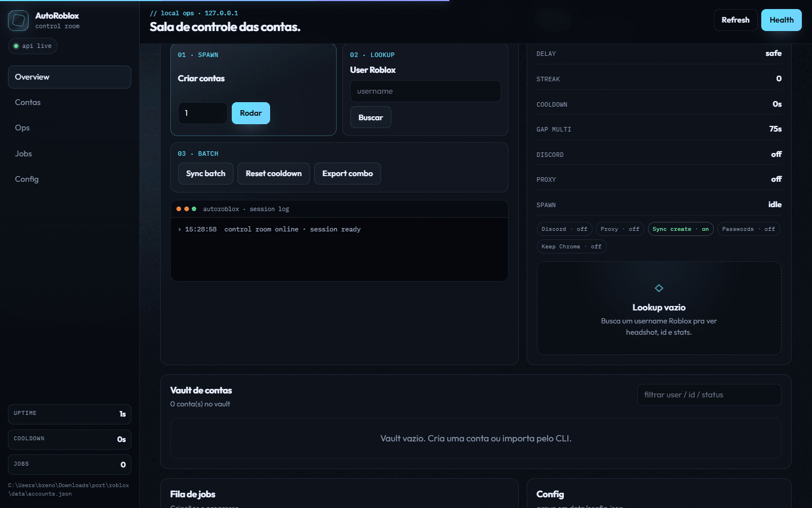Click the bottom Config panel heading

click(550, 494)
